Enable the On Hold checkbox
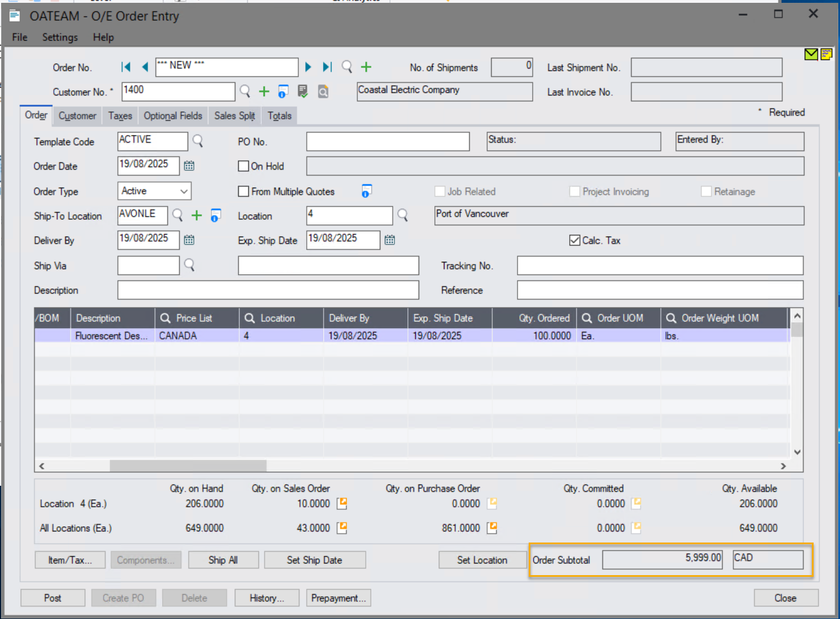Viewport: 840px width, 619px height. (x=243, y=166)
